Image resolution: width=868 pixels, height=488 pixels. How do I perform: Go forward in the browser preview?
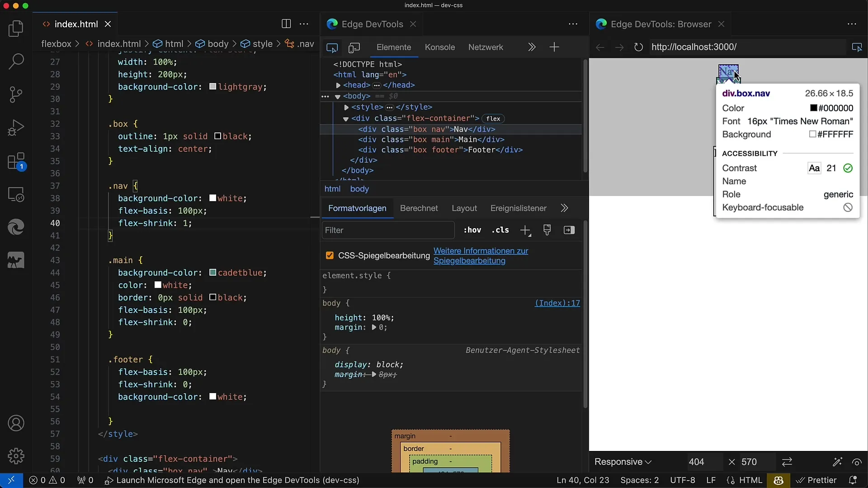pos(619,47)
